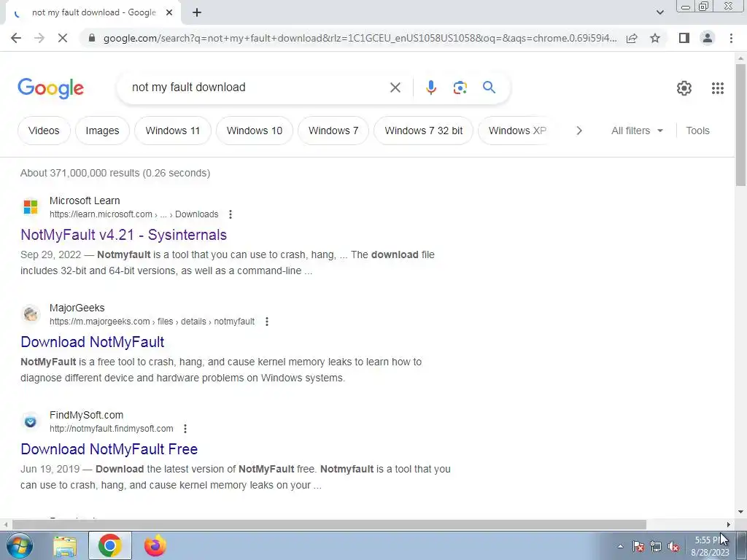The height and width of the screenshot is (560, 747).
Task: Open Action Center flag tray icon
Action: coord(638,547)
